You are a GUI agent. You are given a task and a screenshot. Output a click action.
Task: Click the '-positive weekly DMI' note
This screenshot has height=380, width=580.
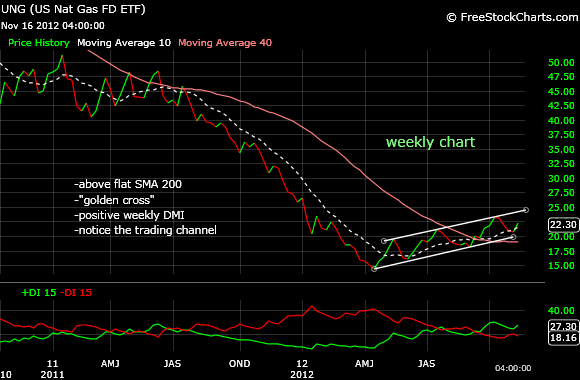[129, 215]
